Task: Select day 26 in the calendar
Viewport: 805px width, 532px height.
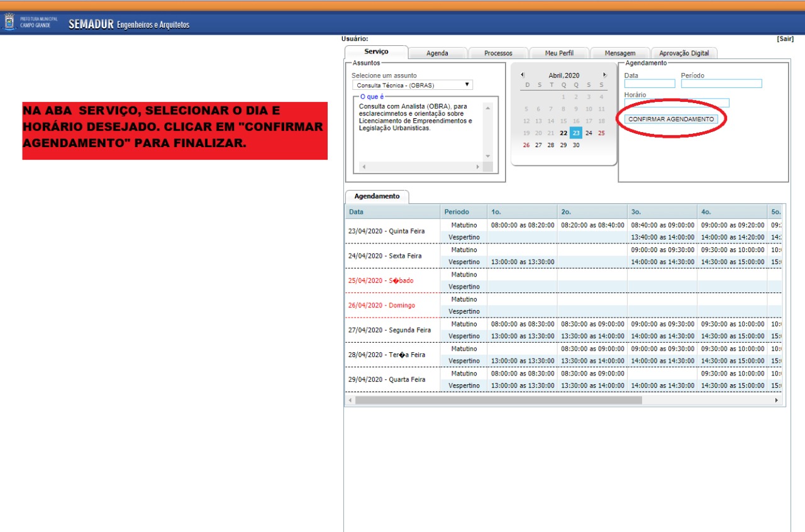Action: tap(526, 145)
